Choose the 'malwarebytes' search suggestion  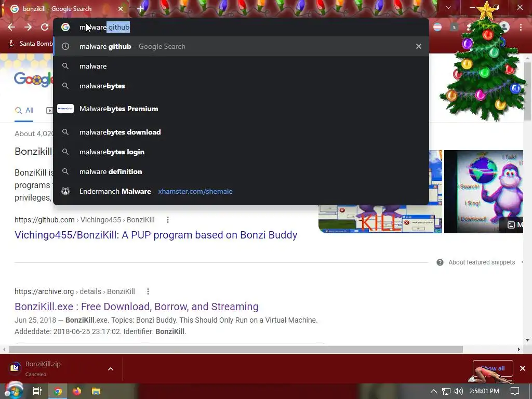[x=241, y=86]
